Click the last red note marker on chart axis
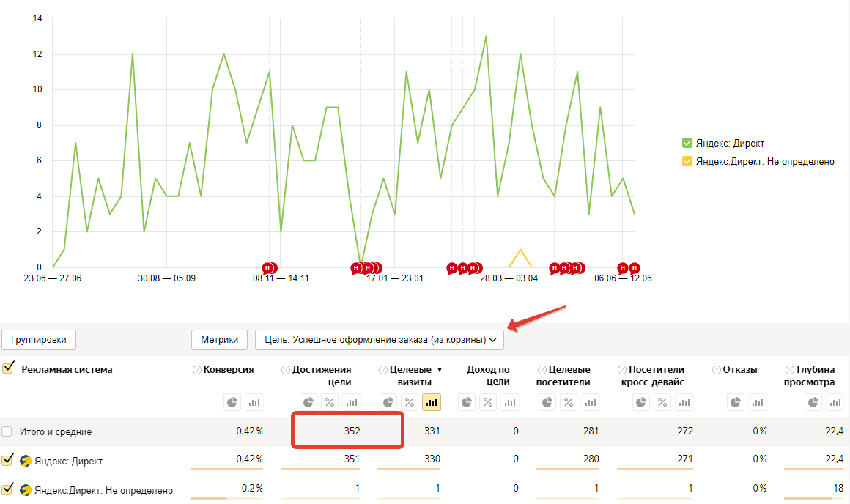This screenshot has height=504, width=850. click(634, 267)
